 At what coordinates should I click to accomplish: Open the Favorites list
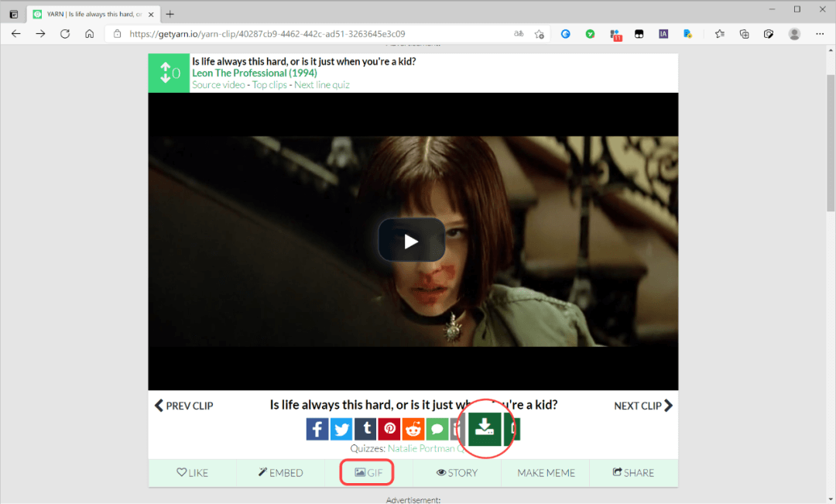[x=720, y=33]
